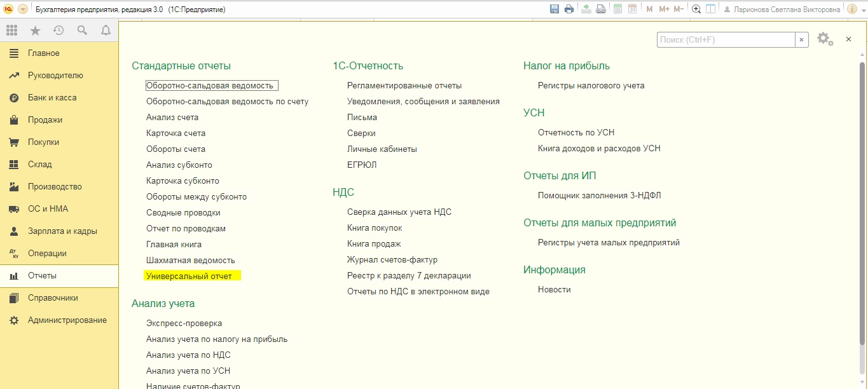Open the Банк и касса section
Screen dimensions: 868x389
(59, 98)
